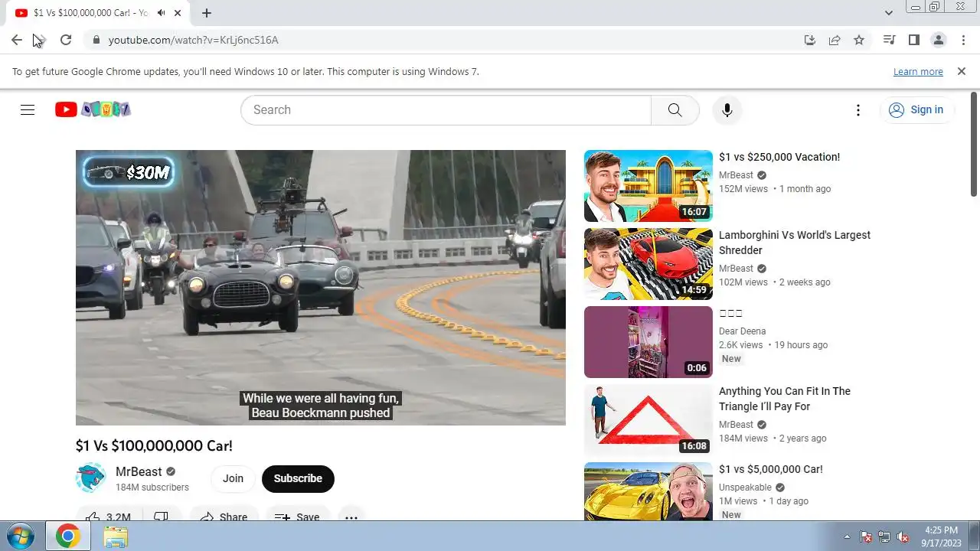Image resolution: width=980 pixels, height=551 pixels.
Task: Open Windows Explorer from the taskbar
Action: point(116,536)
